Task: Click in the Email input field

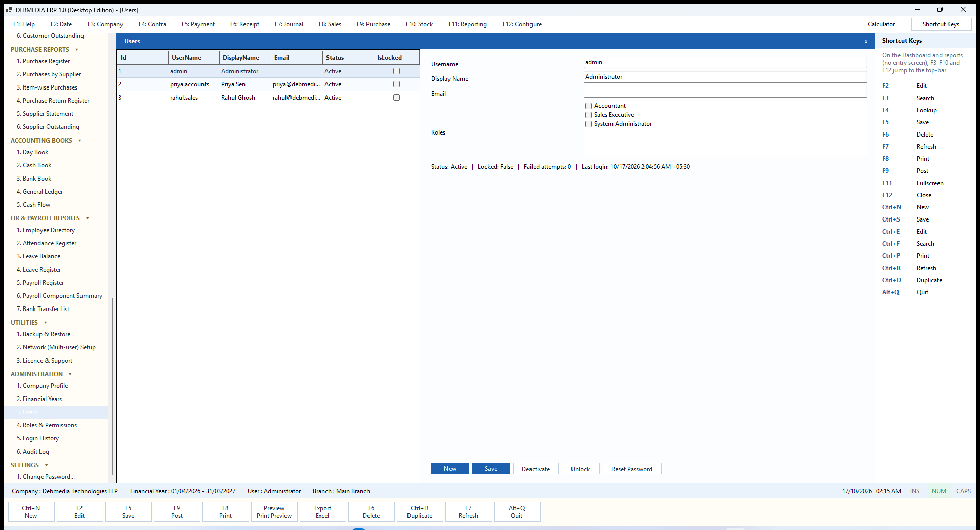Action: 725,92
